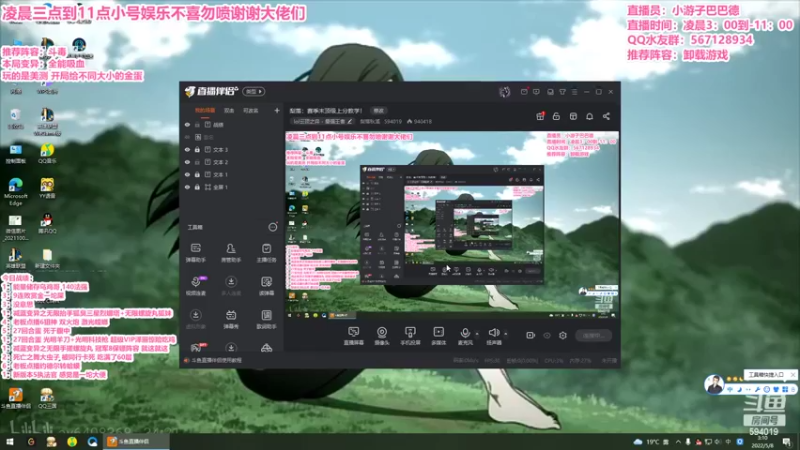Open the gift box icon with red badge

tap(540, 116)
